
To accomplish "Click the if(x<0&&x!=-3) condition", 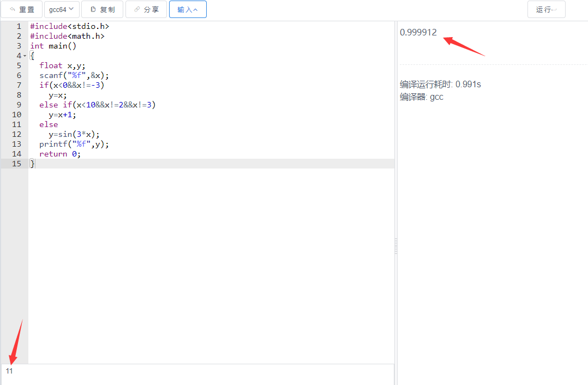I will point(71,85).
